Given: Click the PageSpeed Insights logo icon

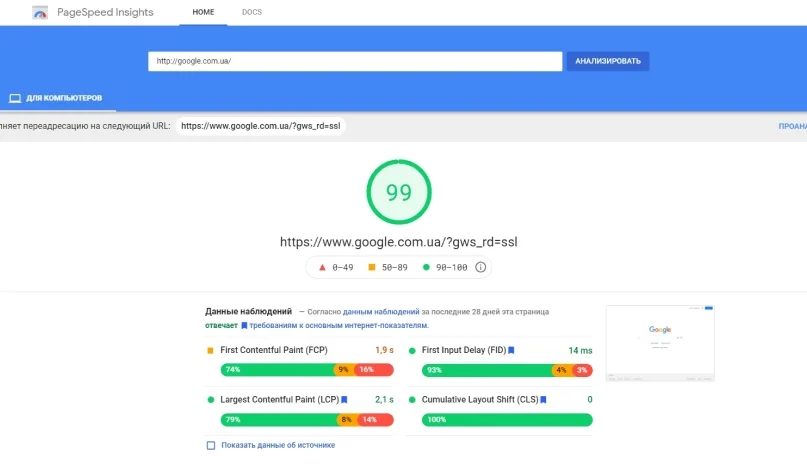Looking at the screenshot, I should pos(40,13).
